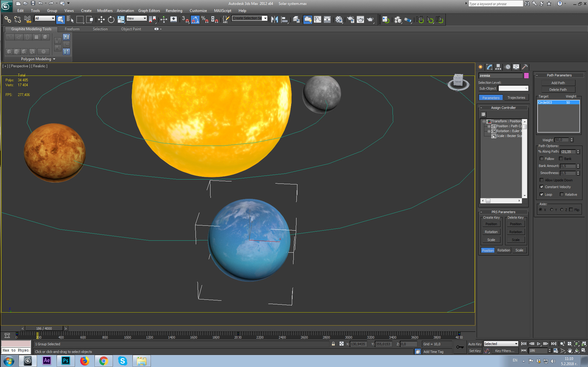588x367 pixels.
Task: Enable Auto Key animation mode
Action: pos(475,343)
